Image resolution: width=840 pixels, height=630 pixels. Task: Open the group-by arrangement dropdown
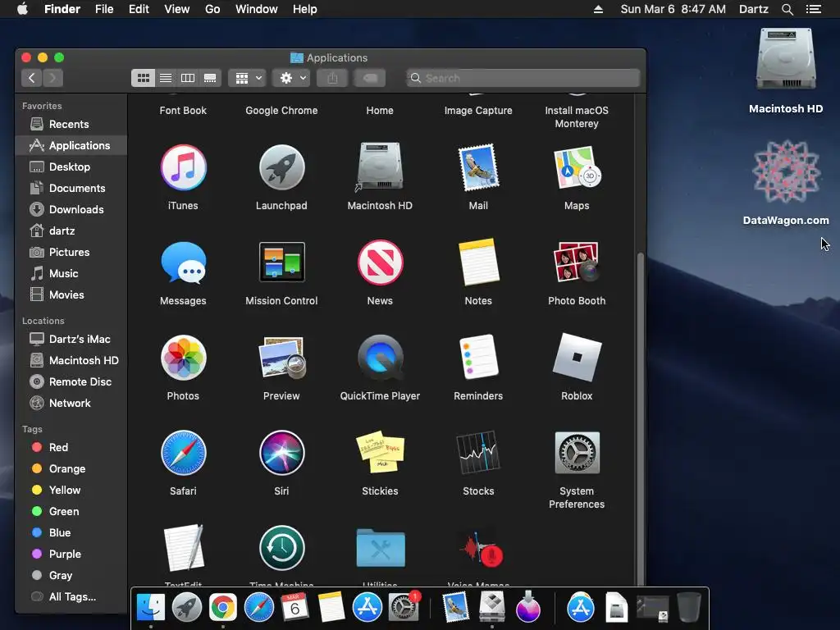[x=248, y=78]
